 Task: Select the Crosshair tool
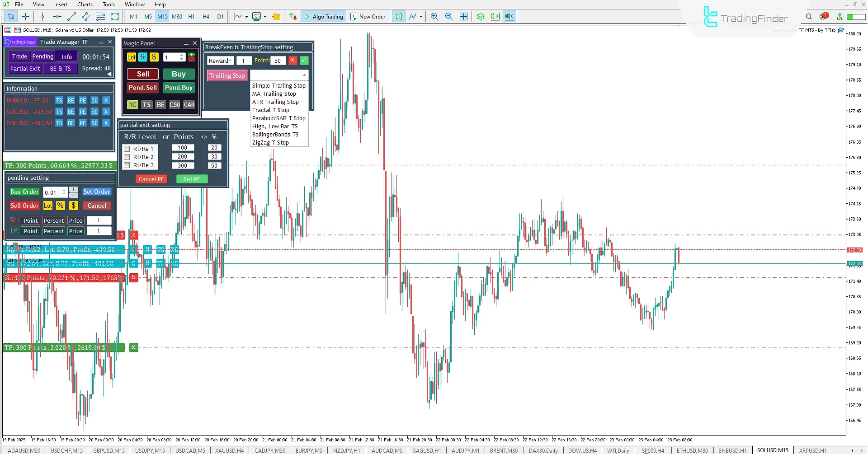point(25,16)
